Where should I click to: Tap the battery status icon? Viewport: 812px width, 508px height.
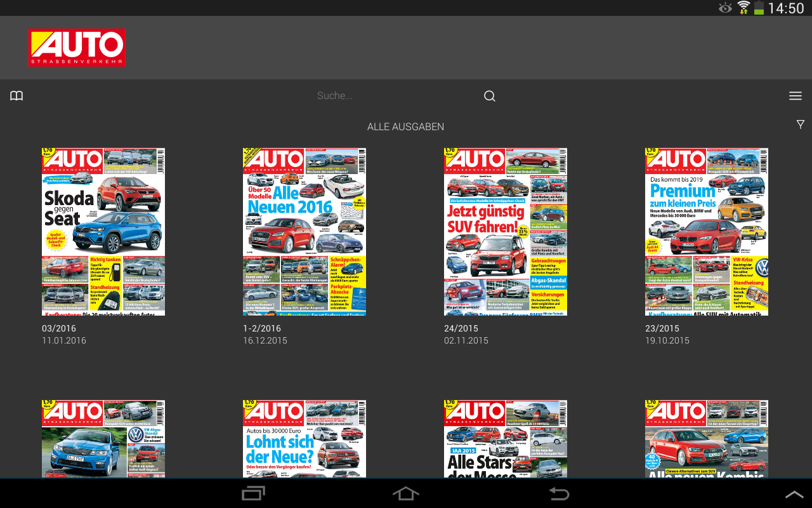point(759,8)
